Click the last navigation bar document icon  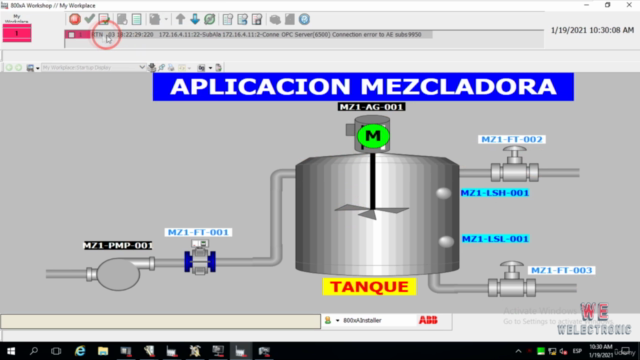(x=219, y=67)
